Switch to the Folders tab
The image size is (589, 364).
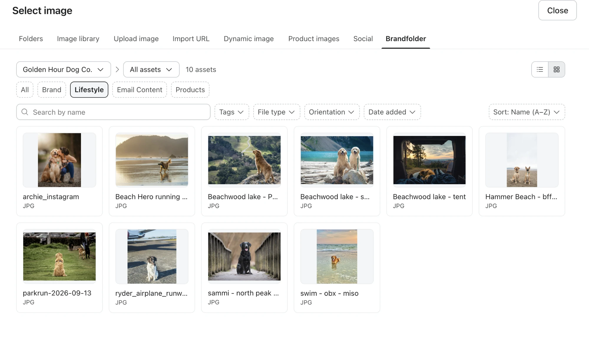pos(31,39)
